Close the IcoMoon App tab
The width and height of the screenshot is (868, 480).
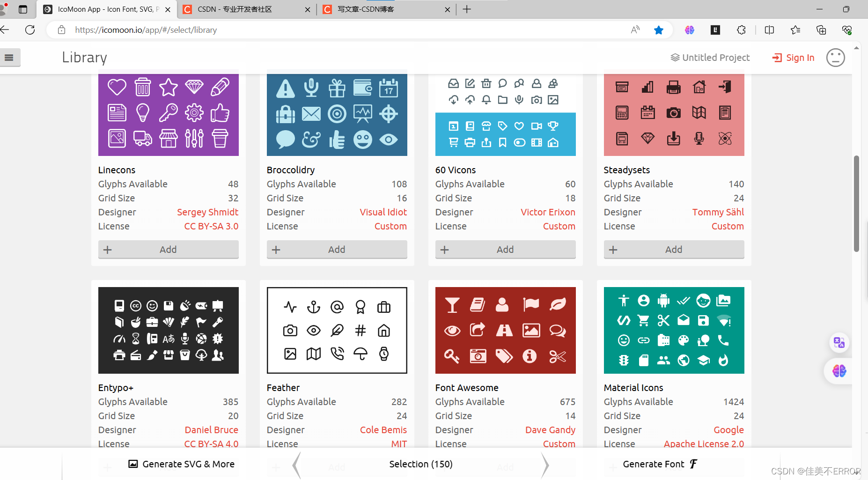pos(168,9)
